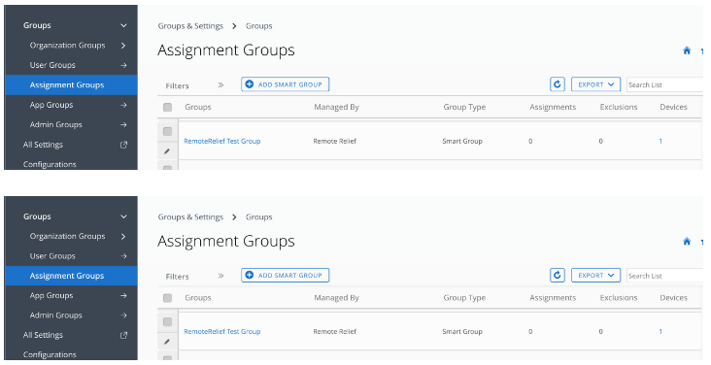Open Organization Groups label in lower screenshot sidebar

(67, 236)
